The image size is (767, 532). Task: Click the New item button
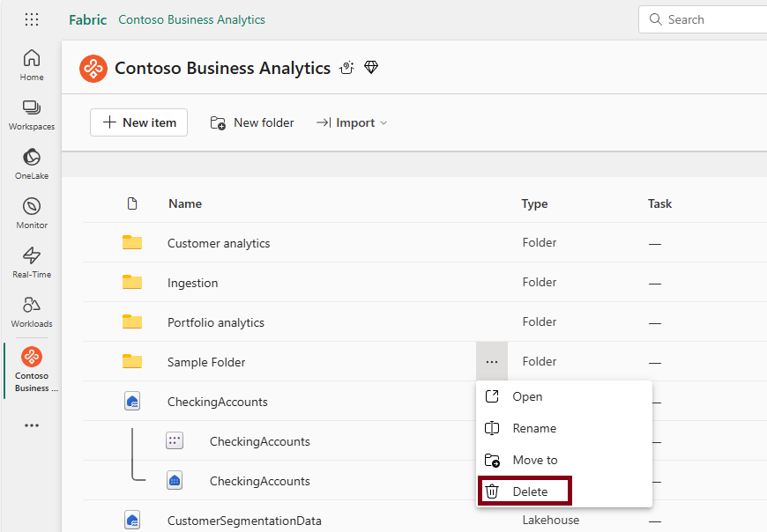click(x=138, y=122)
